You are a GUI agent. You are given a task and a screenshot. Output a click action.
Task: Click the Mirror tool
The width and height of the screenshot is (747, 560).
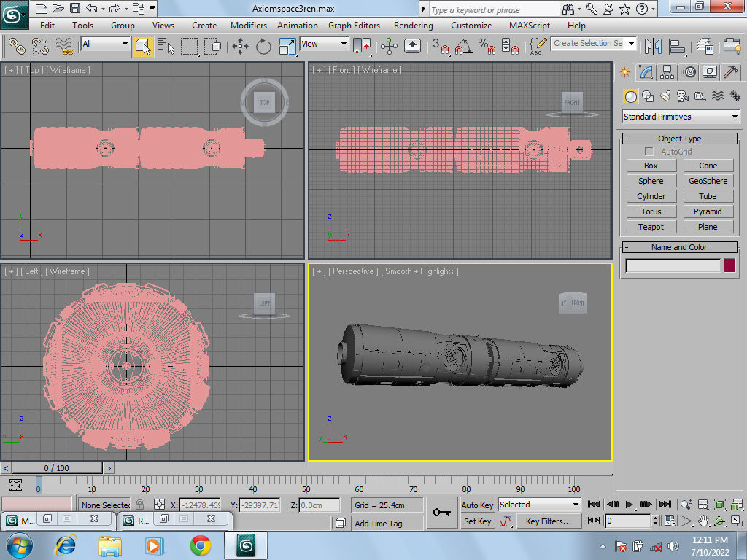click(654, 46)
